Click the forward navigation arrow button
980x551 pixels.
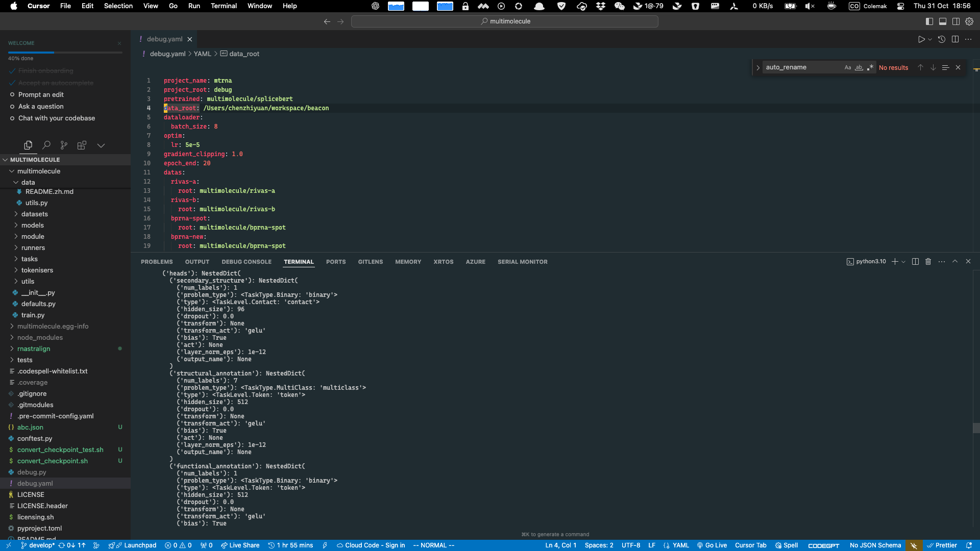pyautogui.click(x=340, y=21)
